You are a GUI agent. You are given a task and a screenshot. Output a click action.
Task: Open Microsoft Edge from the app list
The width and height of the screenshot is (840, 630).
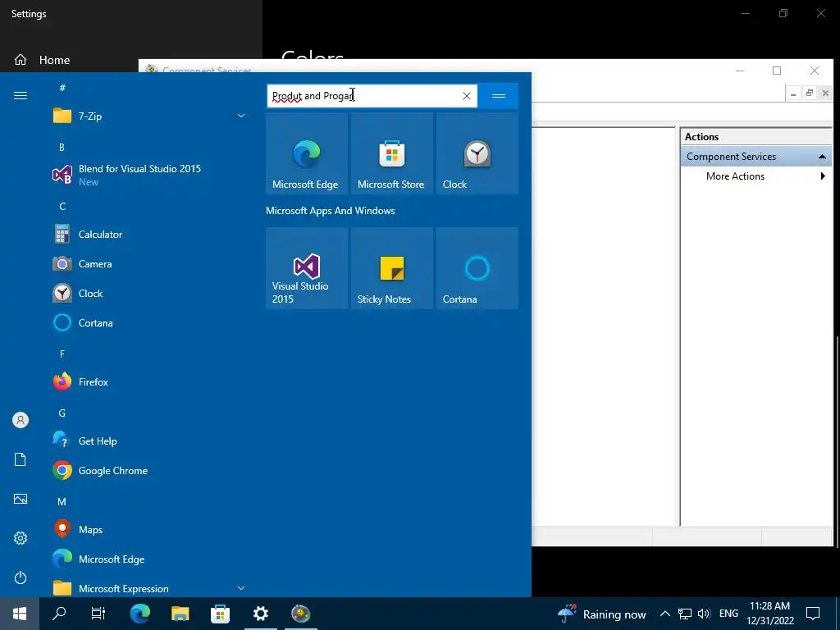(148, 559)
